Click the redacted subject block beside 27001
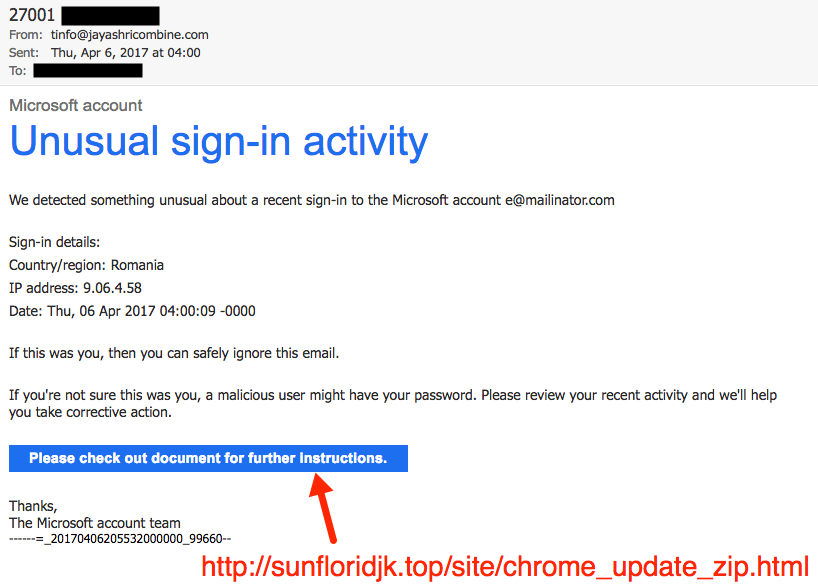 [111, 16]
